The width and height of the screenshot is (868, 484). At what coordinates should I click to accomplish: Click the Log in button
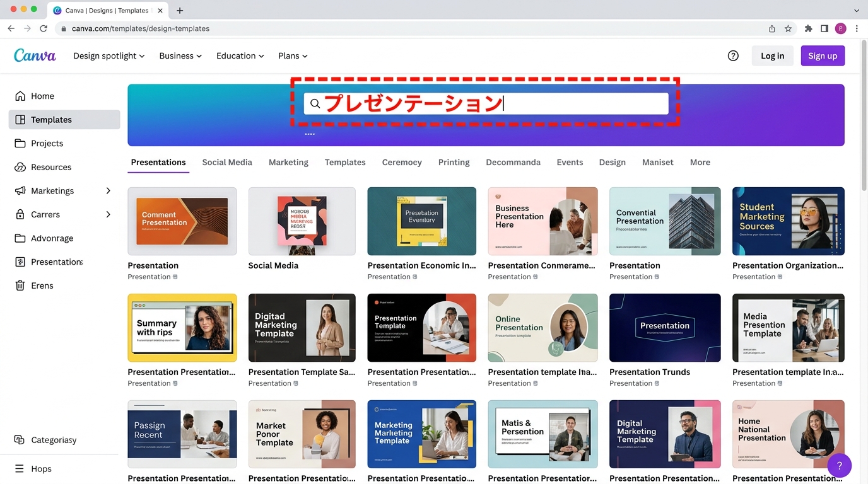(772, 55)
